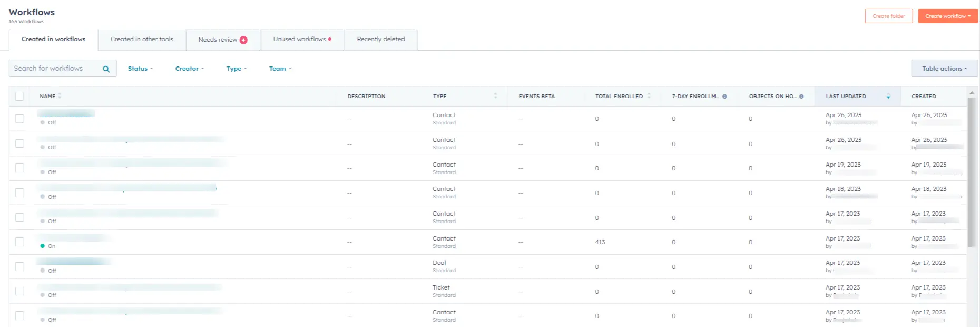Click vertical table scrollbar
The width and height of the screenshot is (980, 327).
tap(972, 172)
